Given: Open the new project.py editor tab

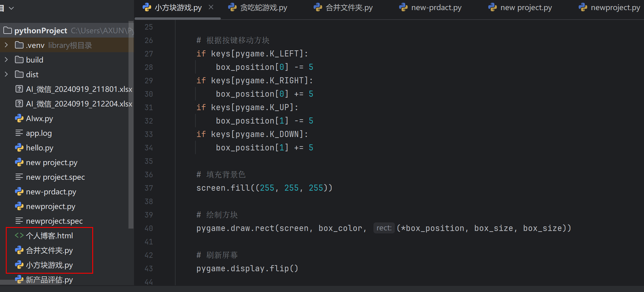Looking at the screenshot, I should (x=520, y=8).
